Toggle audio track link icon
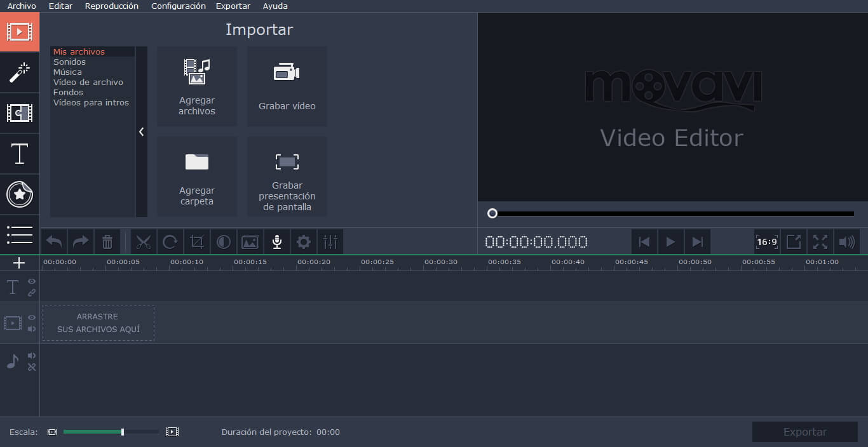 (32, 367)
